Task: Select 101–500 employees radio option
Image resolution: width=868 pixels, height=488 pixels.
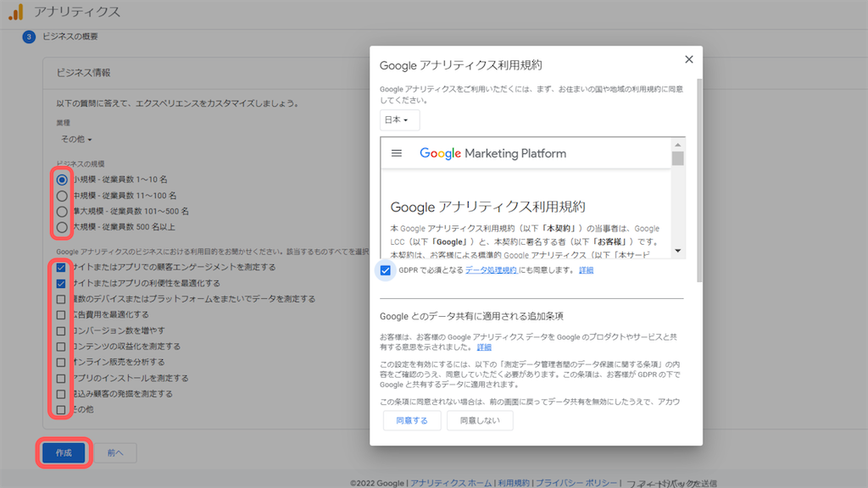Action: (x=62, y=211)
